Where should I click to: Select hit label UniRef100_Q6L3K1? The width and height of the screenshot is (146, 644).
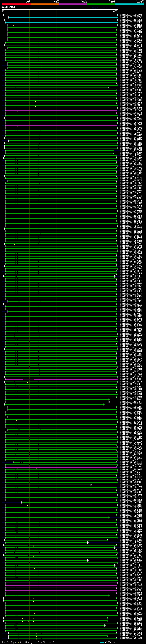131,77
